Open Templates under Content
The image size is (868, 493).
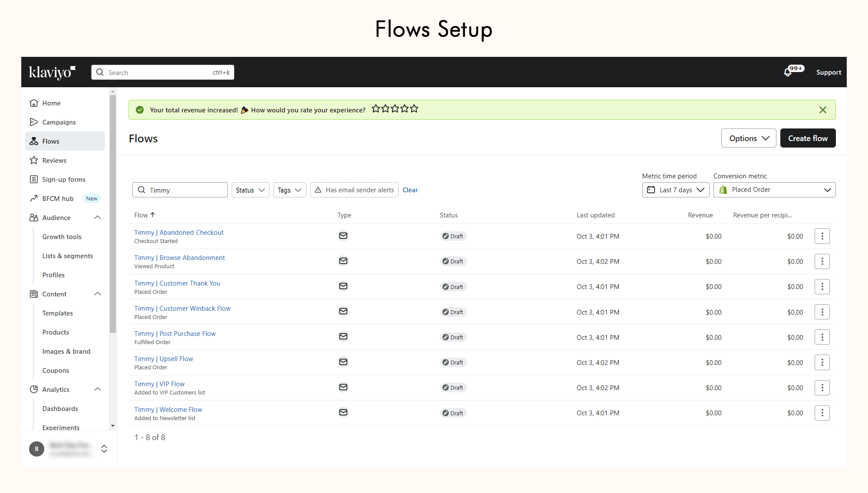(57, 313)
